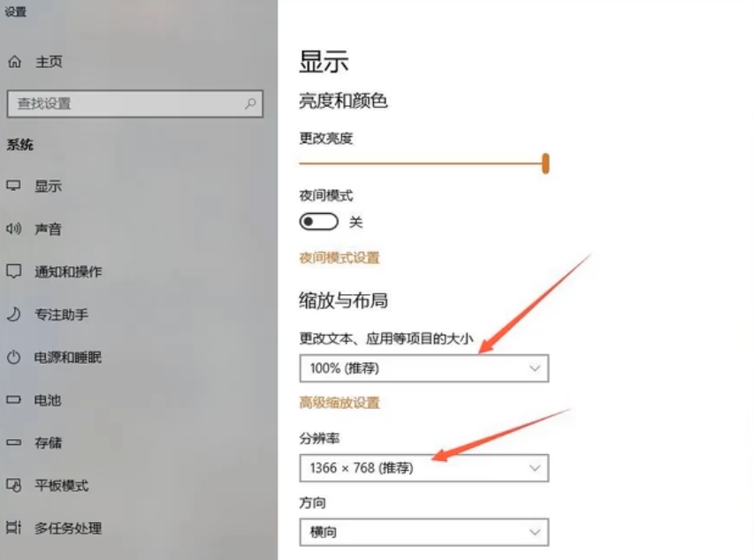Image resolution: width=754 pixels, height=560 pixels.
Task: Click the power icon for 电源和睡眠
Action: (x=13, y=357)
